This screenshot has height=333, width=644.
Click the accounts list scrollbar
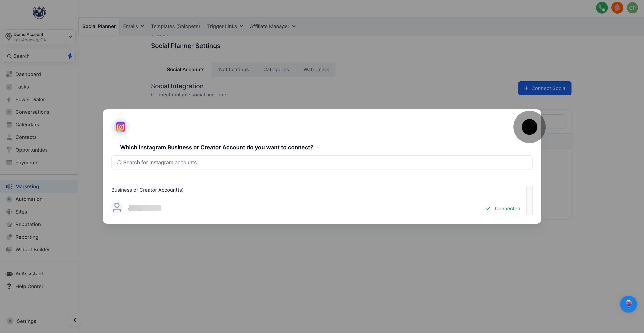pos(529,200)
